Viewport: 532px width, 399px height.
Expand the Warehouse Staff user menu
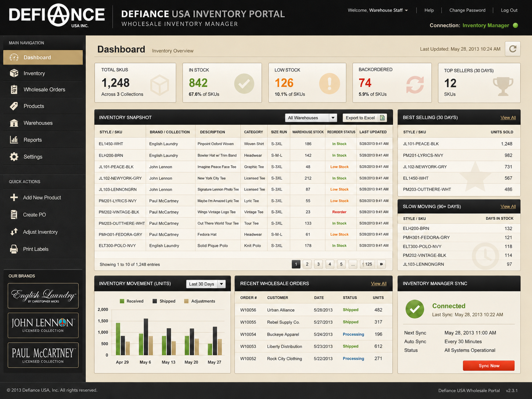388,10
